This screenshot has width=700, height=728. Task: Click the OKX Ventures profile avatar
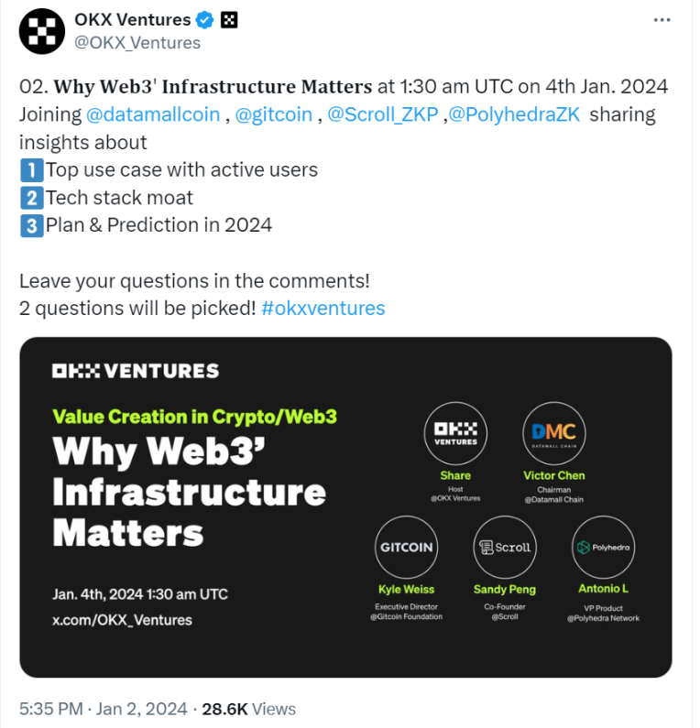(42, 31)
